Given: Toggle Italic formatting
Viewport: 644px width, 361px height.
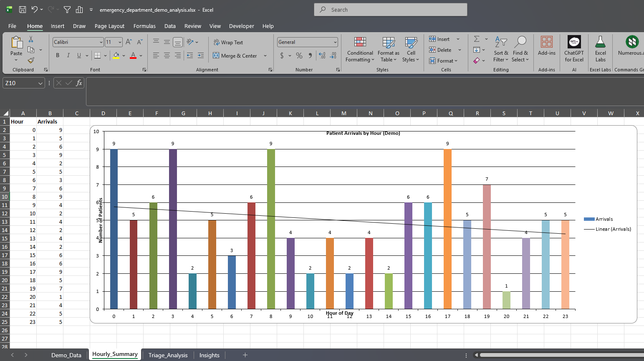Looking at the screenshot, I should point(68,56).
